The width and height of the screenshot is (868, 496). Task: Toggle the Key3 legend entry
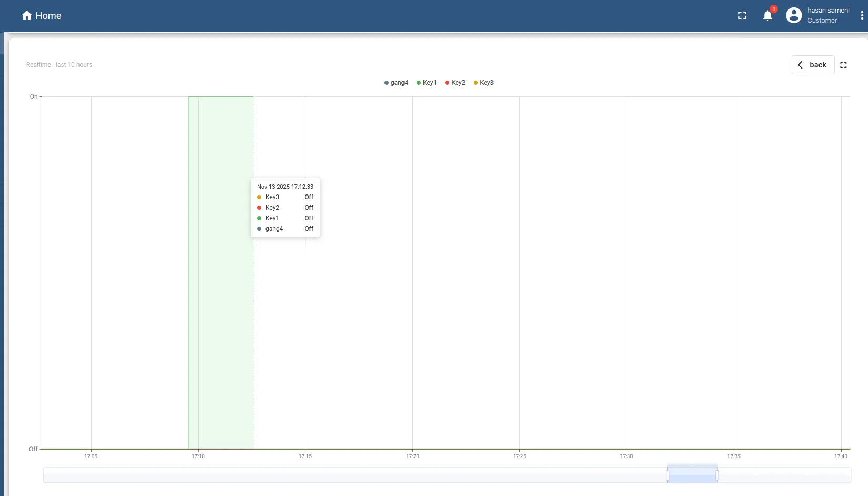[x=484, y=83]
